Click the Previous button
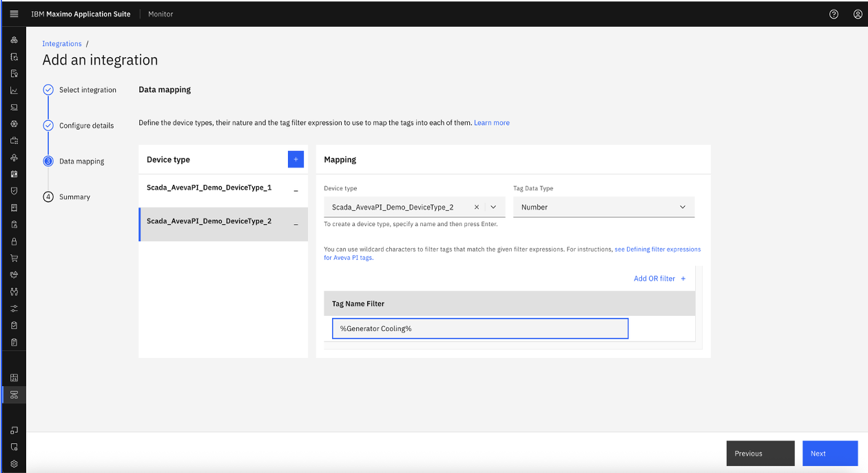Screen dimensions: 868x473 (761, 454)
